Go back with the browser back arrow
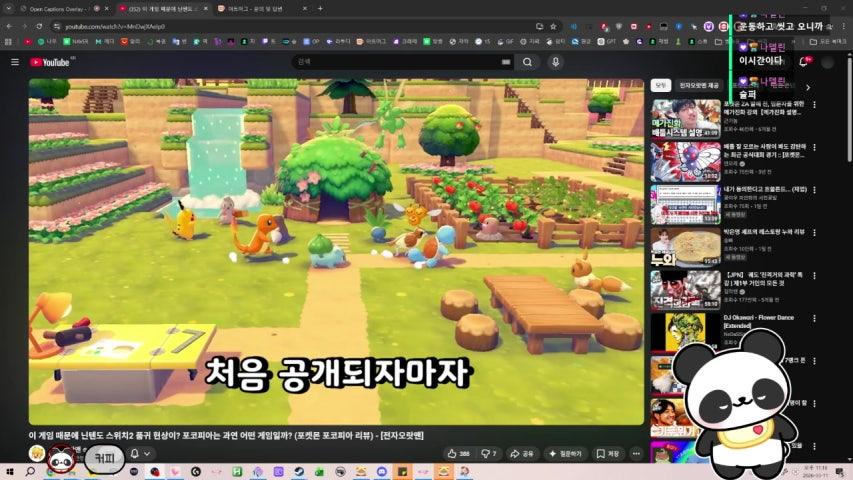This screenshot has width=853, height=480. pos(9,26)
